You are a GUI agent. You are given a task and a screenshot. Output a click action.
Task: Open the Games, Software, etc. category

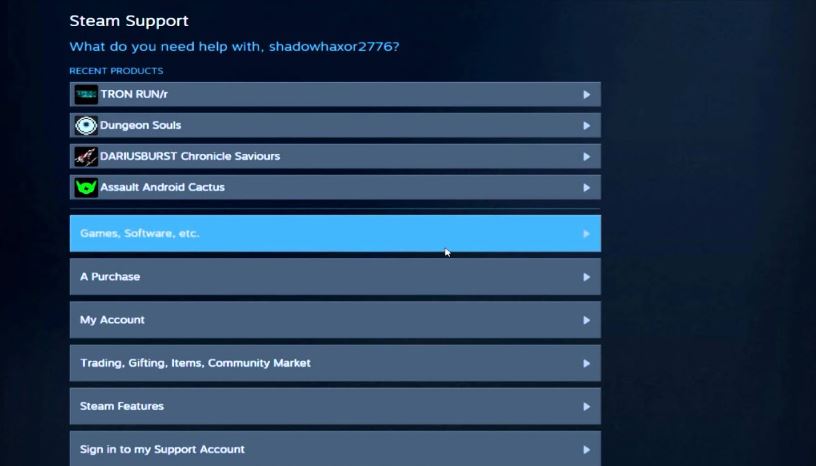pyautogui.click(x=335, y=233)
